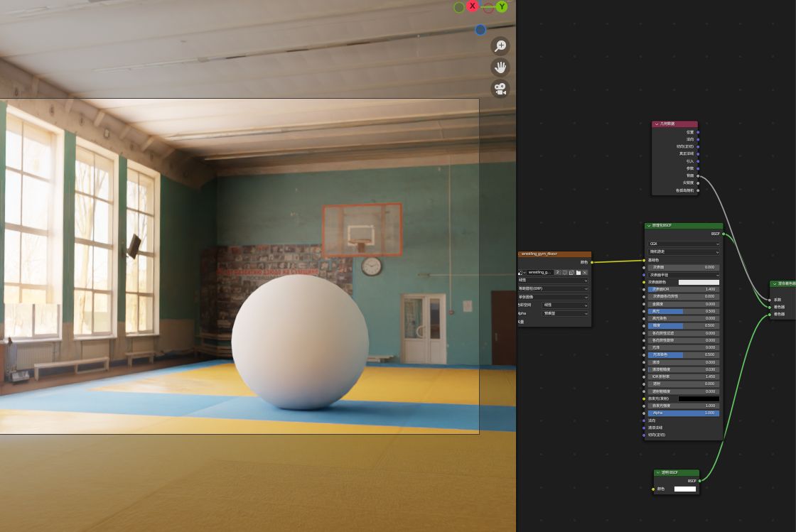Open the 单张图像 source dropdown in image node
Viewport: 796px width, 532px height.
(x=554, y=297)
